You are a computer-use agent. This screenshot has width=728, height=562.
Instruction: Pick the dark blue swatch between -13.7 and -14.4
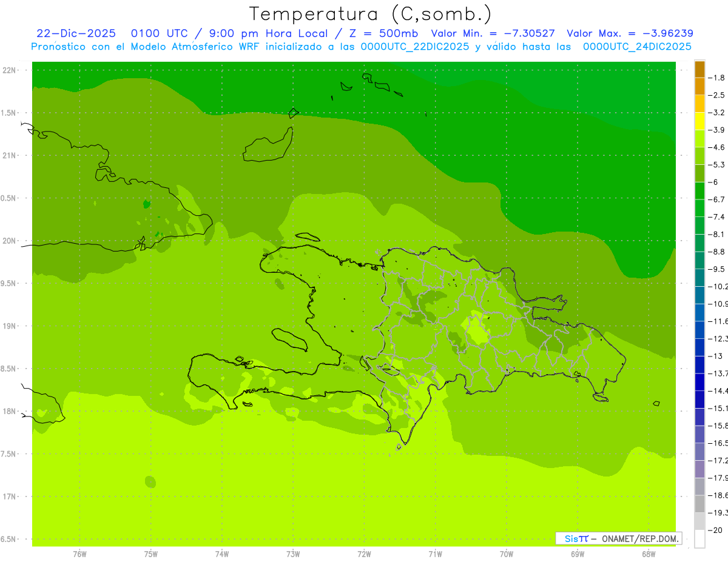coord(699,382)
